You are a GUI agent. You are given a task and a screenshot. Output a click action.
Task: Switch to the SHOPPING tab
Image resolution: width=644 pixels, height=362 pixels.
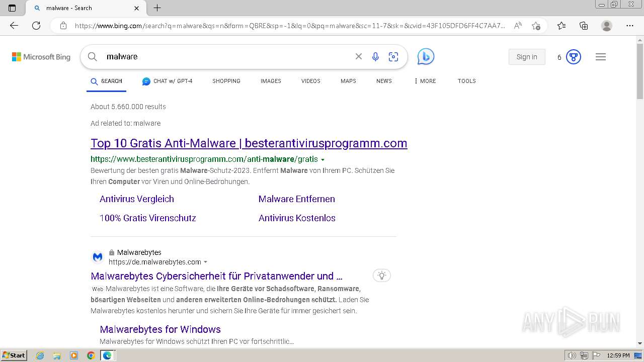(x=226, y=81)
